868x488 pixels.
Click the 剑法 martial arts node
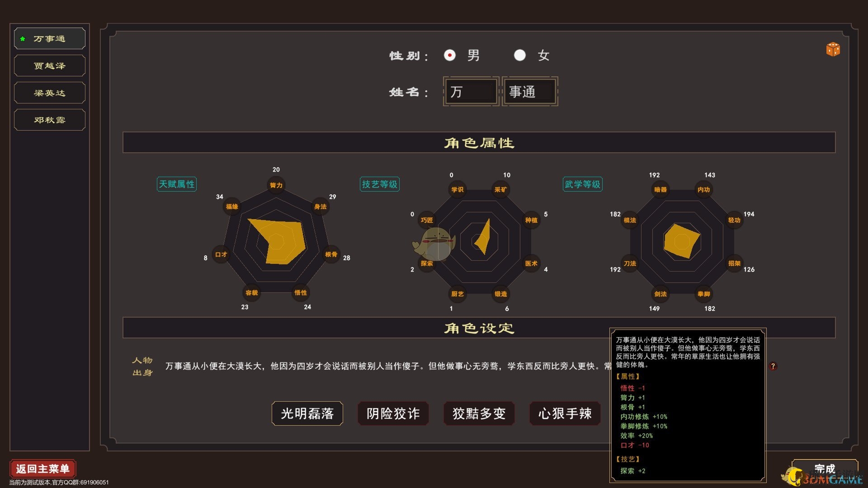[x=660, y=294]
